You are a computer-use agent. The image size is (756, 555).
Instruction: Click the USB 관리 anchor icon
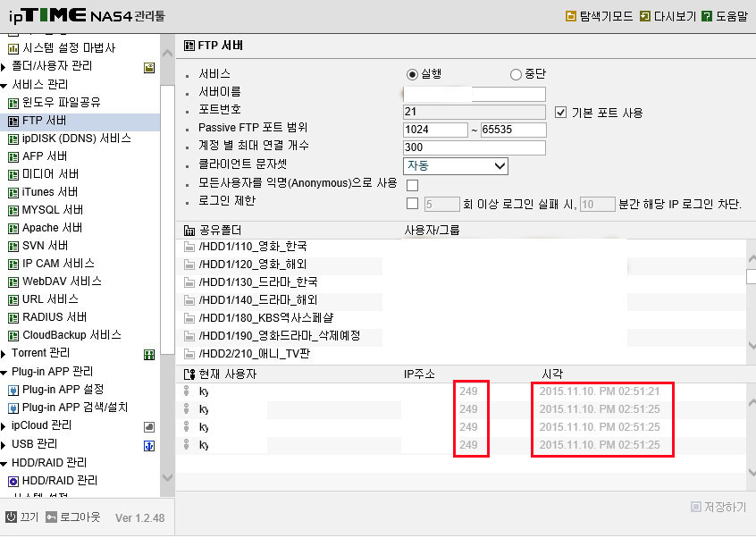pyautogui.click(x=149, y=446)
